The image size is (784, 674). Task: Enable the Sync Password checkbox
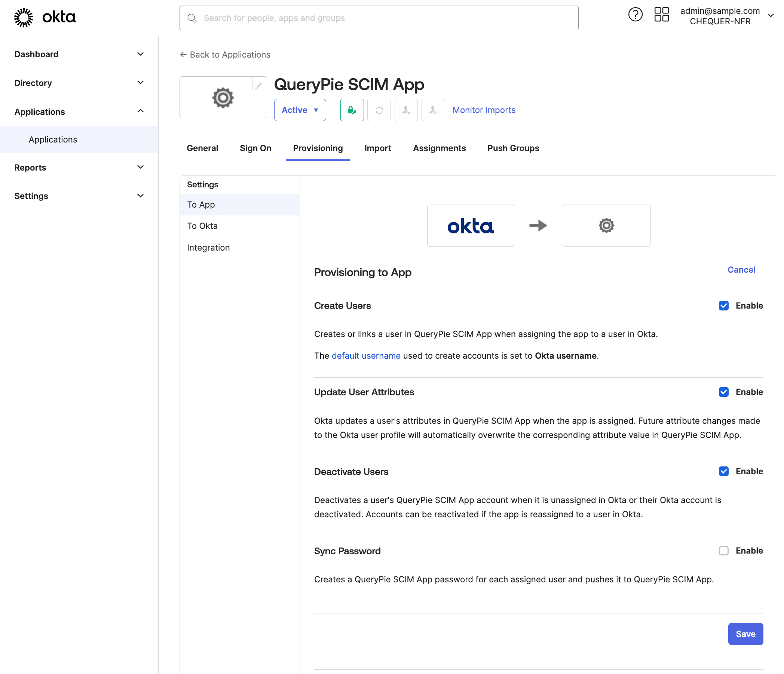click(724, 551)
